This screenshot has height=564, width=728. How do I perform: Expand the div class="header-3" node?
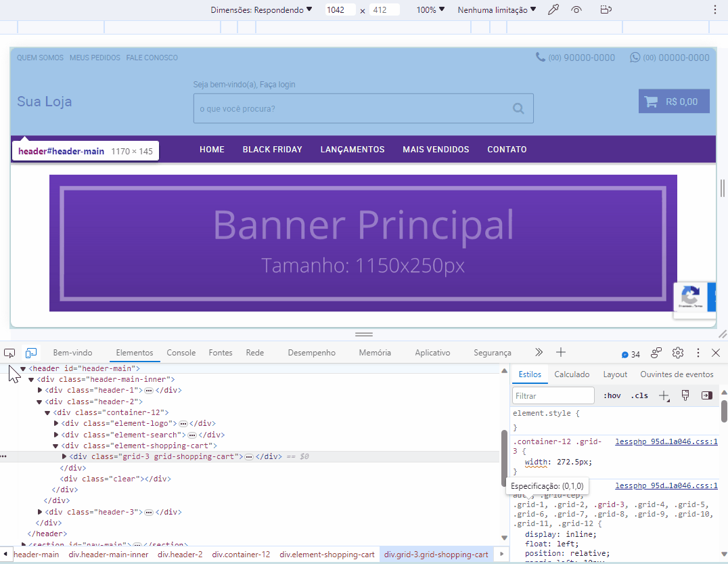tap(40, 512)
